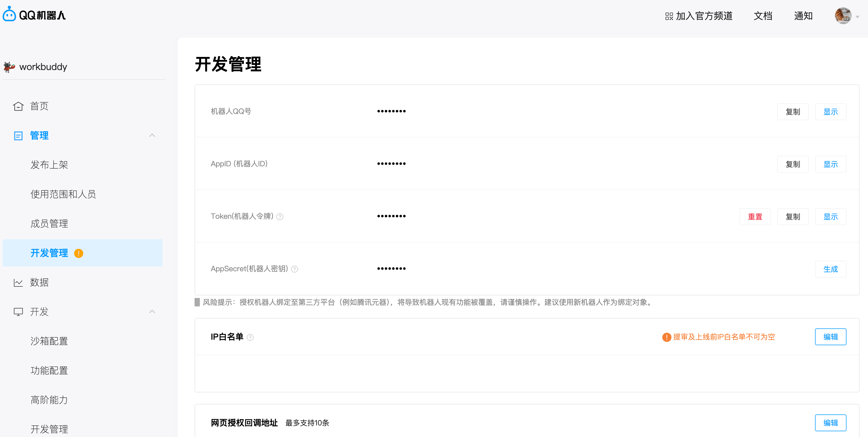
Task: Reveal the hidden AppID value
Action: coord(831,164)
